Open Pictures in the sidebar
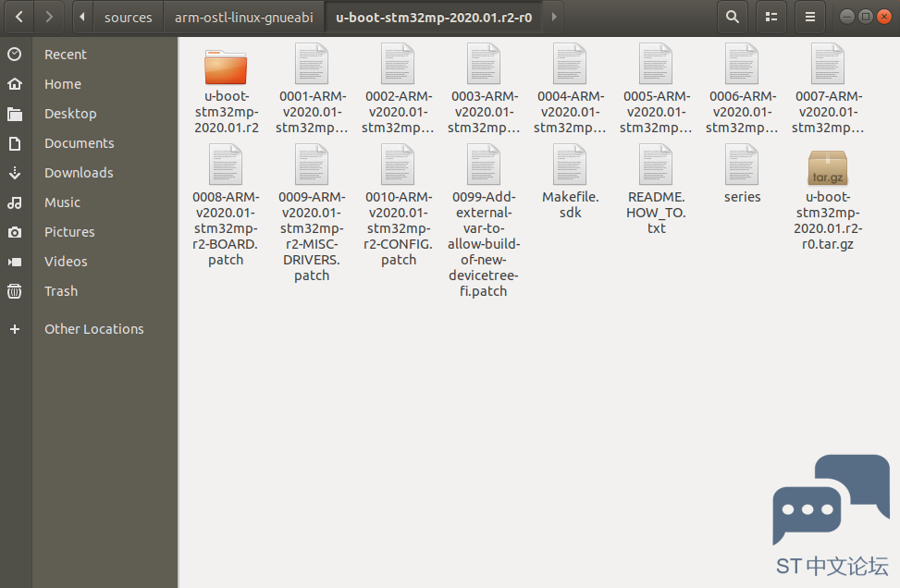This screenshot has width=900, height=588. click(x=69, y=232)
